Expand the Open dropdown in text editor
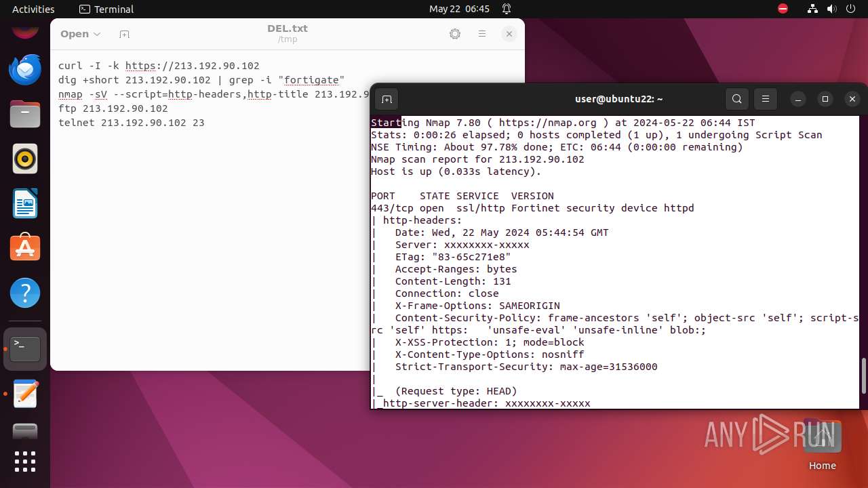Image resolution: width=868 pixels, height=488 pixels. (80, 34)
